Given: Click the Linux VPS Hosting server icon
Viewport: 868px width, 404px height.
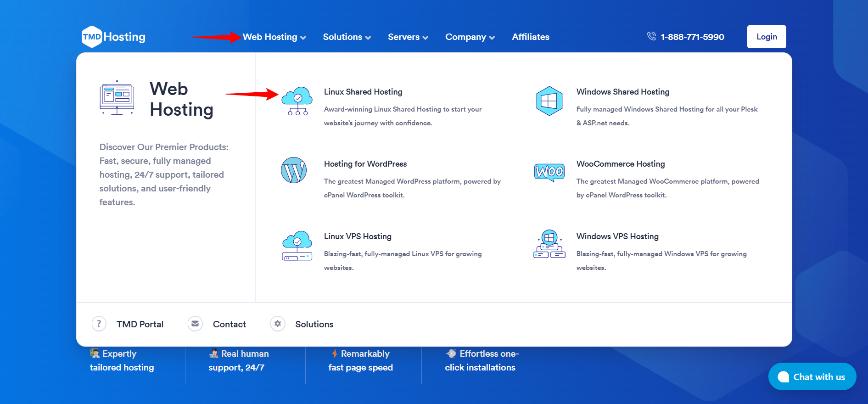Looking at the screenshot, I should (297, 246).
